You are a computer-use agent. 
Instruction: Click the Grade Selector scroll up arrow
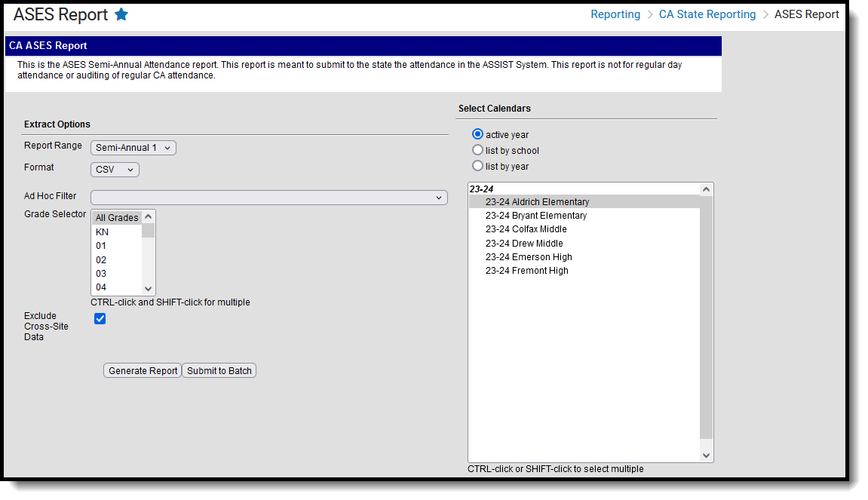148,217
